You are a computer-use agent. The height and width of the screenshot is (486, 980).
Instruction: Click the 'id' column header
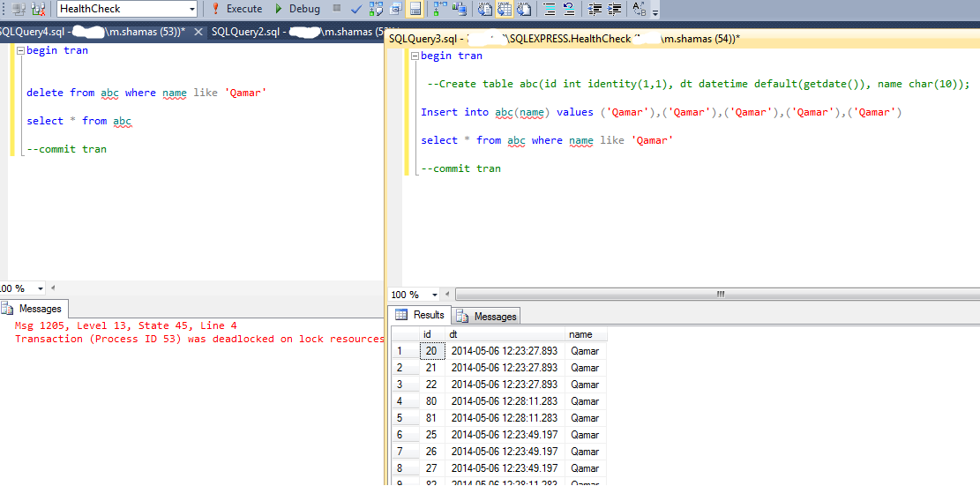[x=431, y=334]
